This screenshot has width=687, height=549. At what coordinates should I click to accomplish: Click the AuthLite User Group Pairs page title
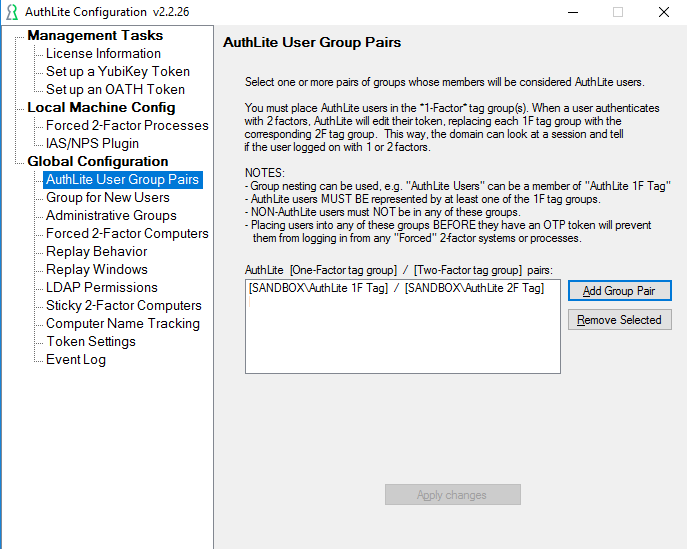click(x=312, y=43)
